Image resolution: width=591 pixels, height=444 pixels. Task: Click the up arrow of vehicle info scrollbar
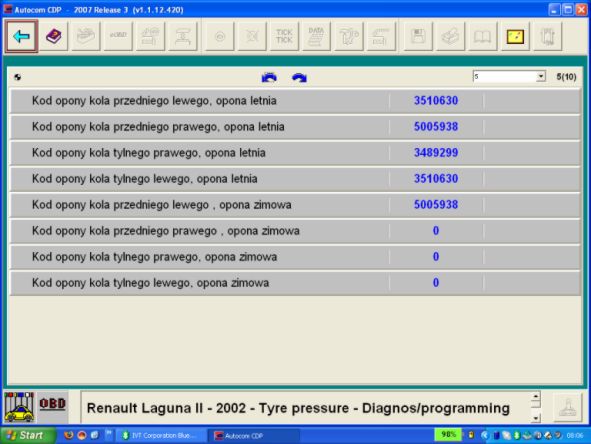(x=536, y=396)
